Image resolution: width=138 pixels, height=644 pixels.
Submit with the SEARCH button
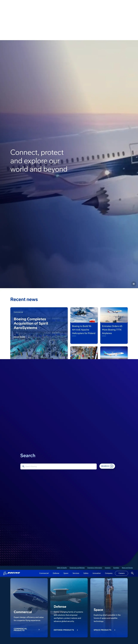[x=107, y=466]
